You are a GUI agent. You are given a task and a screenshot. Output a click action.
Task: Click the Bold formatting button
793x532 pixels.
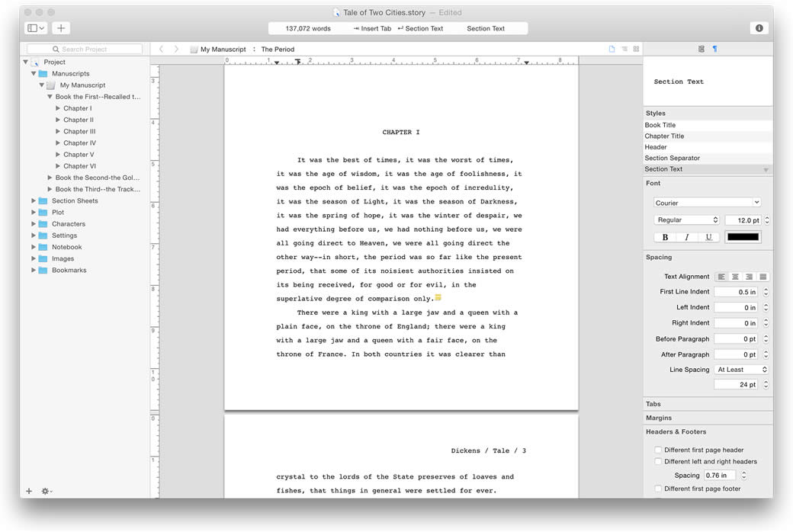(x=665, y=237)
